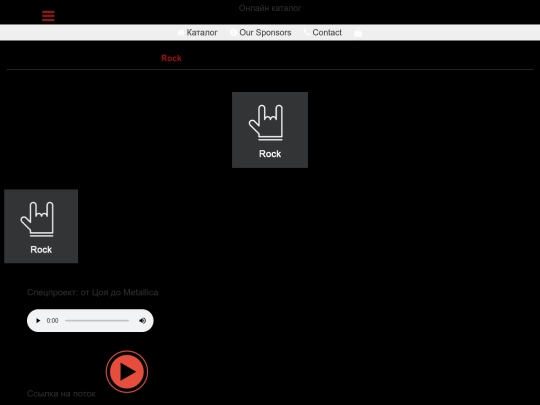Click the phone icon beside Contact

tap(307, 32)
